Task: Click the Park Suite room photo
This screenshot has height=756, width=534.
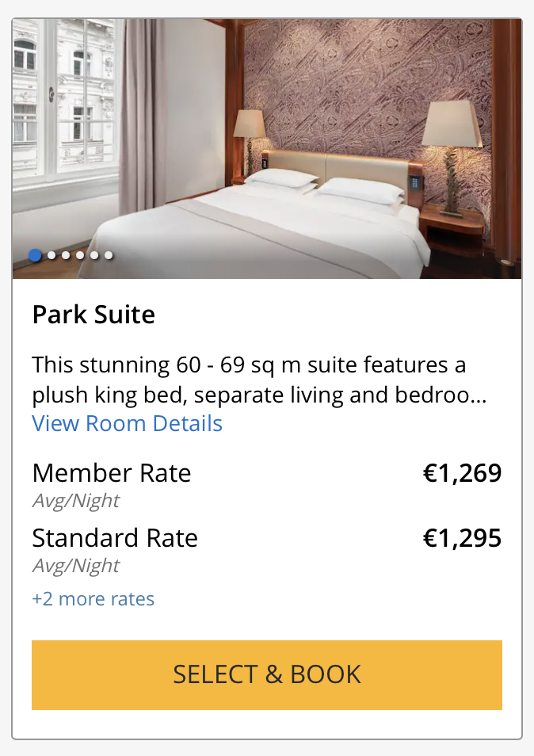Action: [x=267, y=143]
